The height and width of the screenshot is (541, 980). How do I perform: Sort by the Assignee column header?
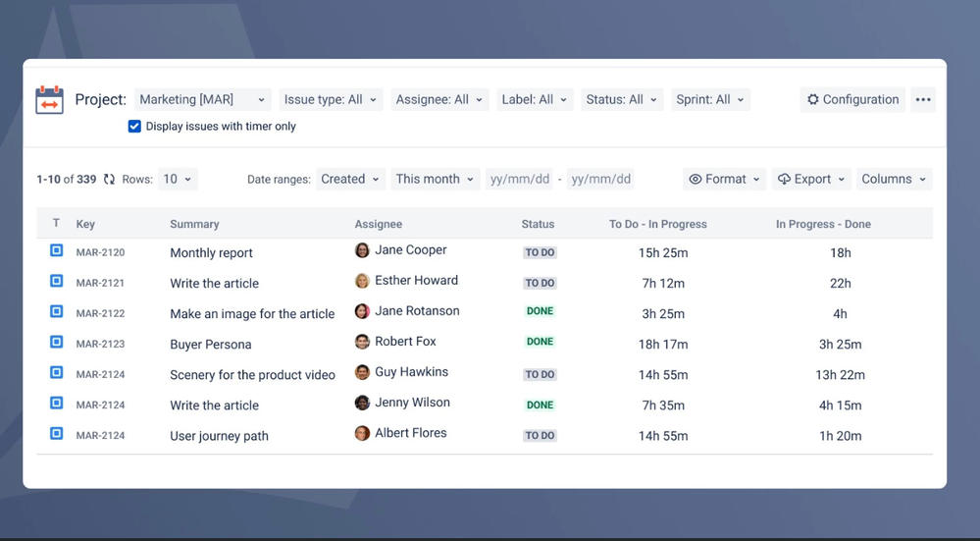pos(378,224)
